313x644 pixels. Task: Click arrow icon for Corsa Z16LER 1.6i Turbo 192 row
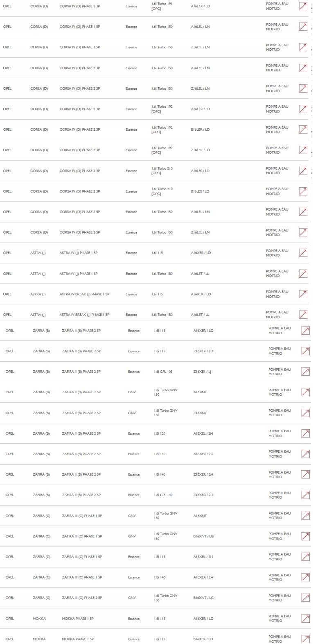coord(303,150)
